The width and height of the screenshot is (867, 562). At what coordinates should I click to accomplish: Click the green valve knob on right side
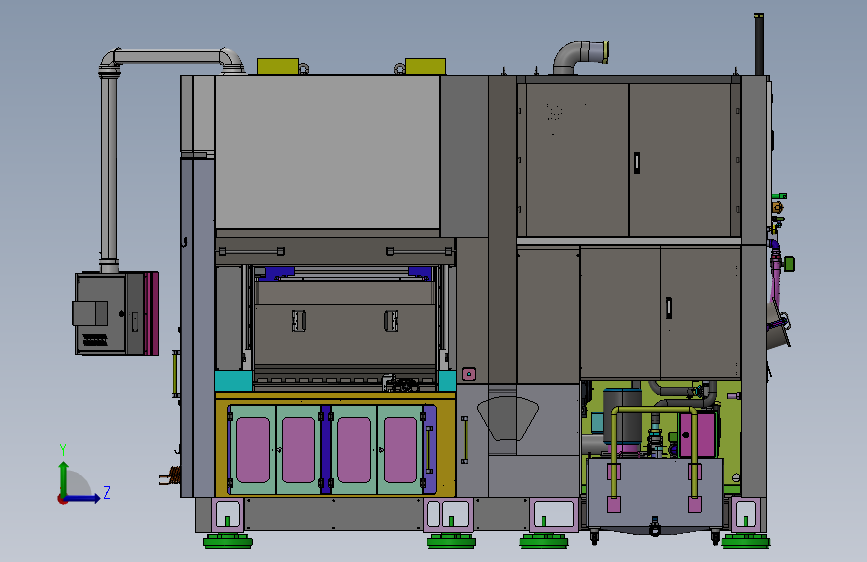789,264
